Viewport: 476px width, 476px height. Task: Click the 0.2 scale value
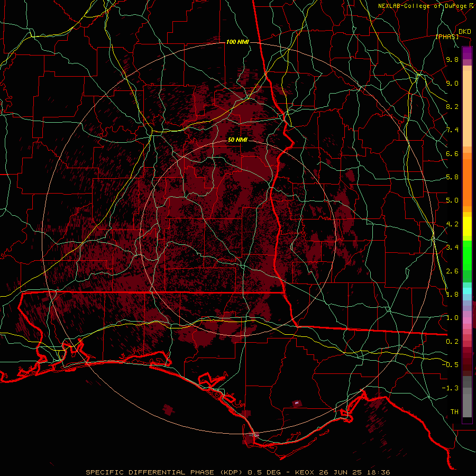point(452,342)
